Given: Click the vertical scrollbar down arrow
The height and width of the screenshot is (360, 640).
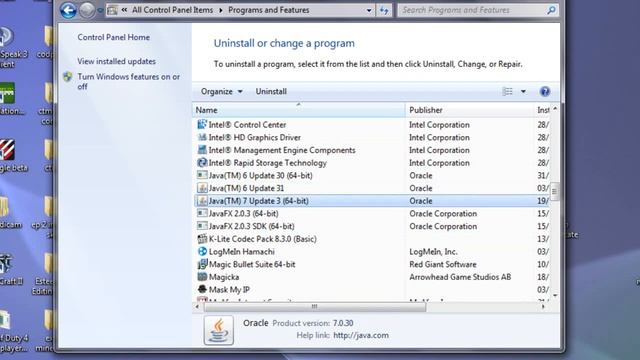Looking at the screenshot, I should [555, 296].
